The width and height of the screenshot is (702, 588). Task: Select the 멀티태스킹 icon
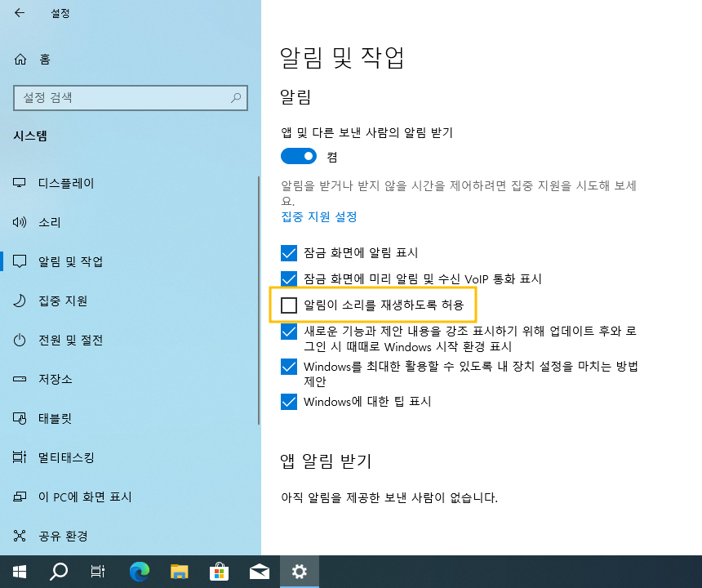coord(20,457)
